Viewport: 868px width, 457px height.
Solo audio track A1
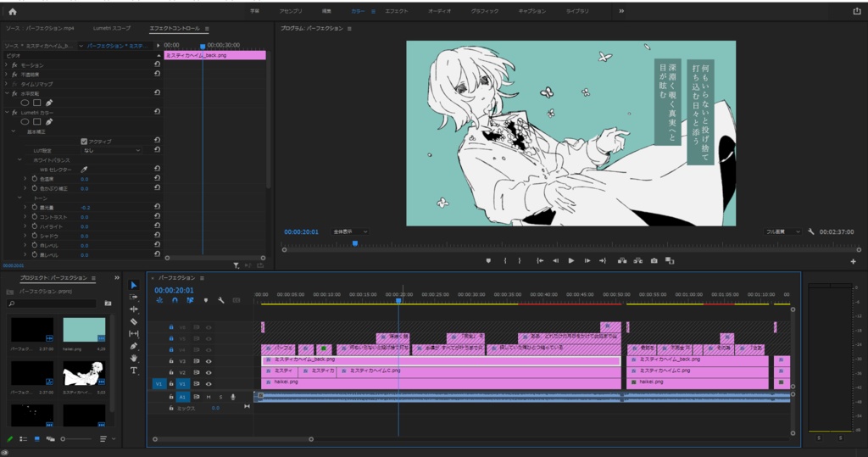click(220, 397)
